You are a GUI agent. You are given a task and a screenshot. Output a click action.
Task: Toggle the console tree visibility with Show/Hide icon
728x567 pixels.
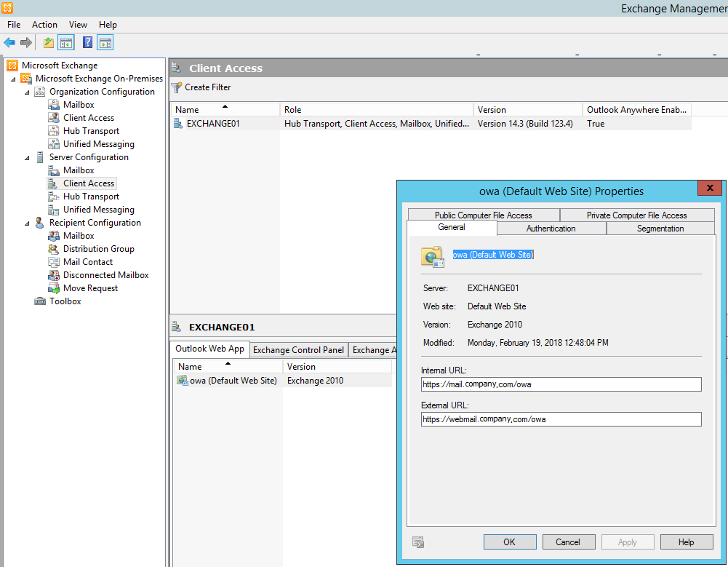[65, 42]
